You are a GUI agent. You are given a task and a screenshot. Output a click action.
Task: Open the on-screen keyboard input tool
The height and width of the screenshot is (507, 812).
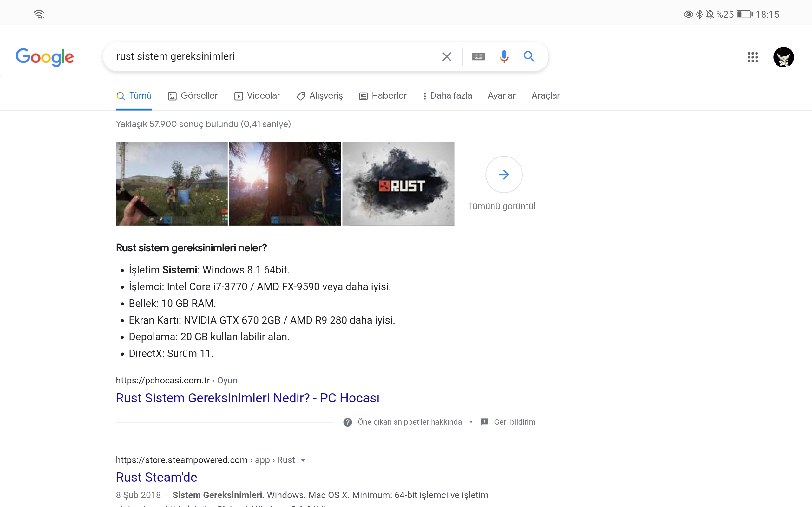[478, 57]
